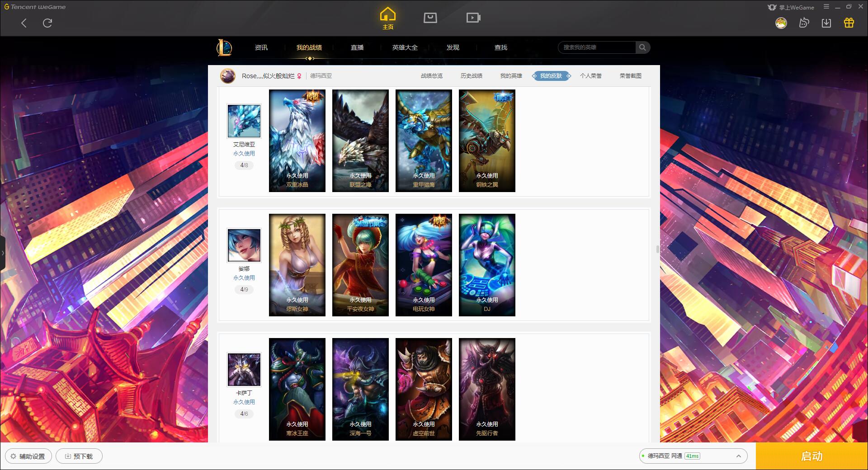Select the 我的皮肤 sub-tab
The height and width of the screenshot is (470, 868).
pos(551,76)
